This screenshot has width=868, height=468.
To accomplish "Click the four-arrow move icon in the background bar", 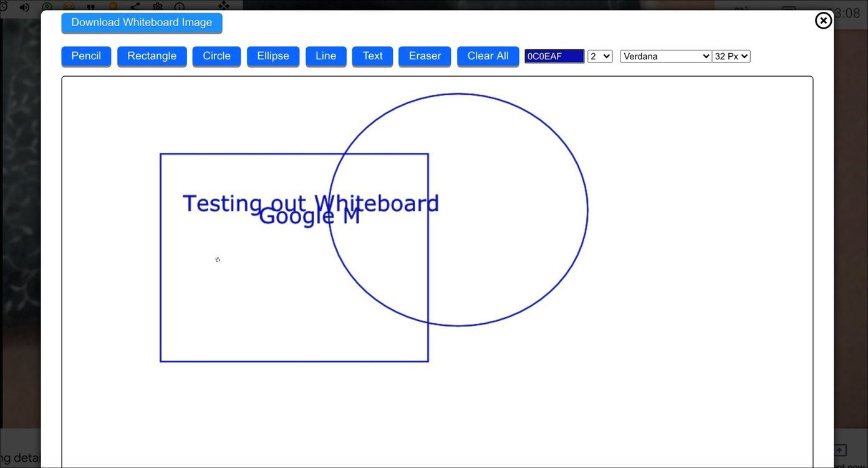I will [223, 6].
